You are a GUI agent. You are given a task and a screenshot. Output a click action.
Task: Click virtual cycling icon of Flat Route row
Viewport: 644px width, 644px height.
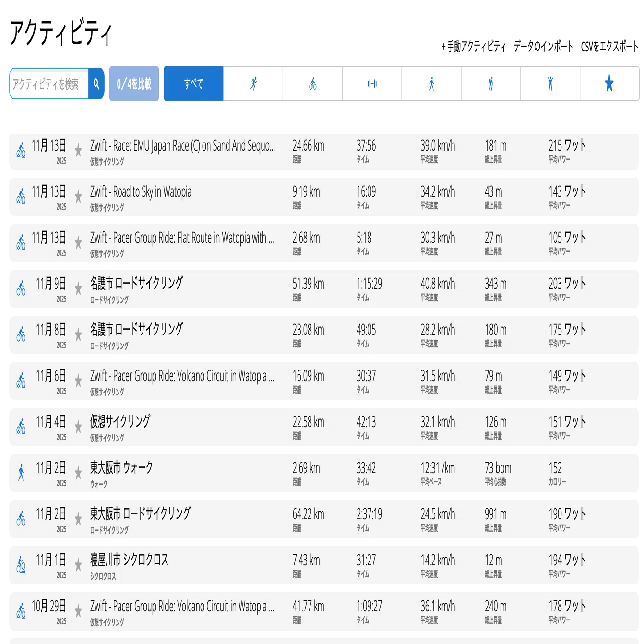(x=21, y=242)
